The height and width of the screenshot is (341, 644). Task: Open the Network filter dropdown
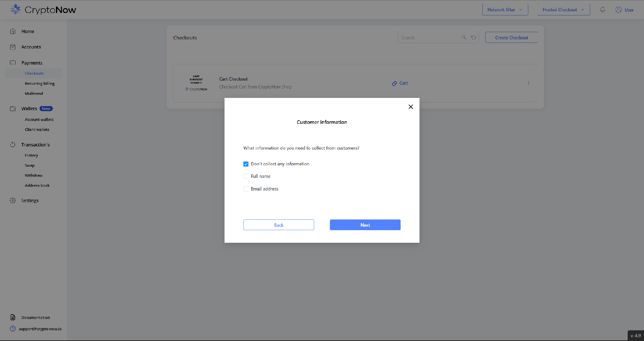point(505,10)
